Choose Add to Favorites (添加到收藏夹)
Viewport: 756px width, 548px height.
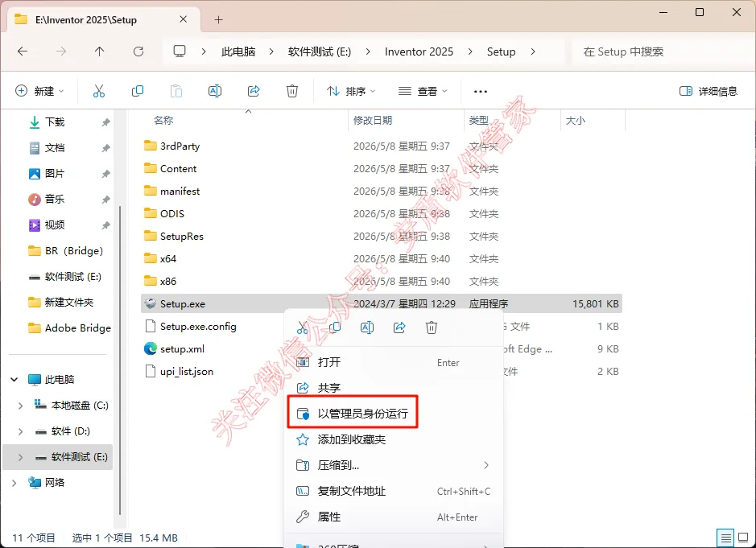(395, 439)
